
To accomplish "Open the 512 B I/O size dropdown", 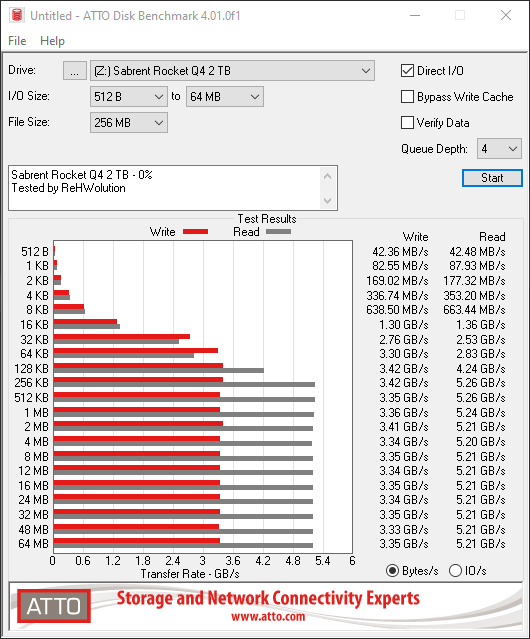I will click(129, 97).
